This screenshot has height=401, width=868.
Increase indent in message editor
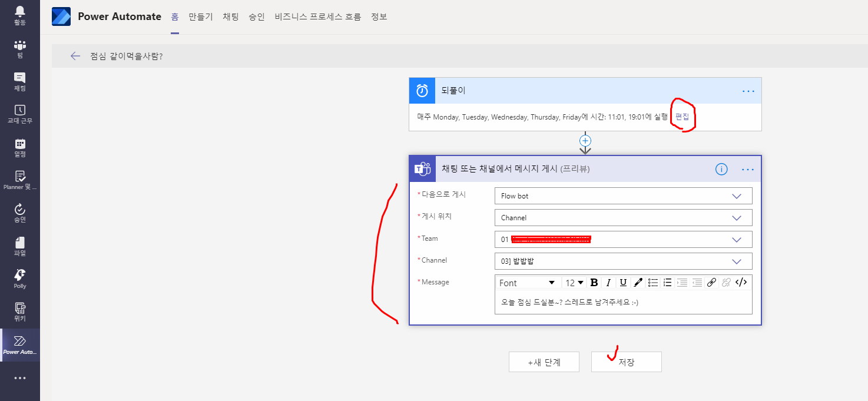click(683, 283)
